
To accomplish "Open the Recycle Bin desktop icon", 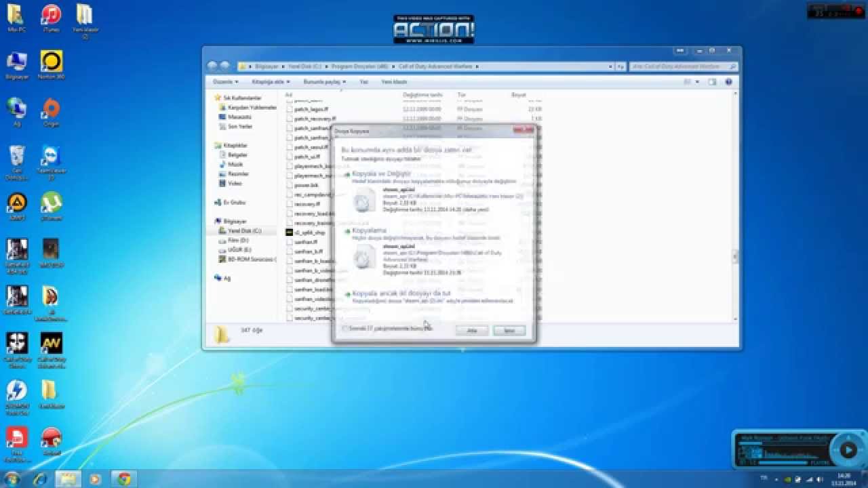I will point(16,163).
